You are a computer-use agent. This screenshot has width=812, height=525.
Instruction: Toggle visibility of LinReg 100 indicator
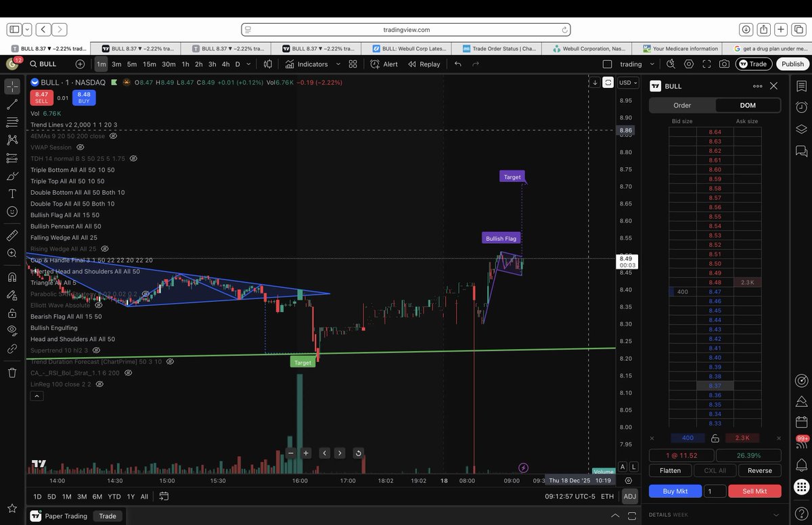(x=99, y=384)
